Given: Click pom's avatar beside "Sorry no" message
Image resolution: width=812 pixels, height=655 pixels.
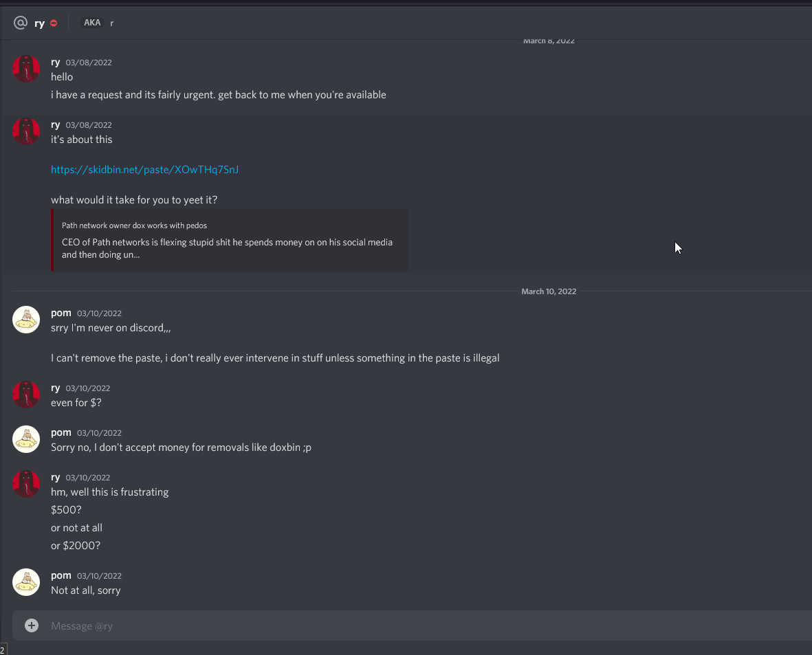Looking at the screenshot, I should coord(26,439).
